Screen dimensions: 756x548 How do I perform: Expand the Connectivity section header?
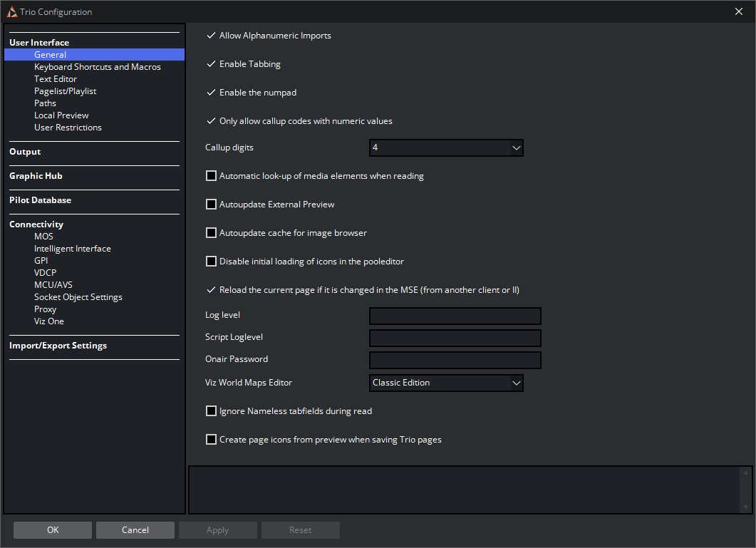coord(36,224)
